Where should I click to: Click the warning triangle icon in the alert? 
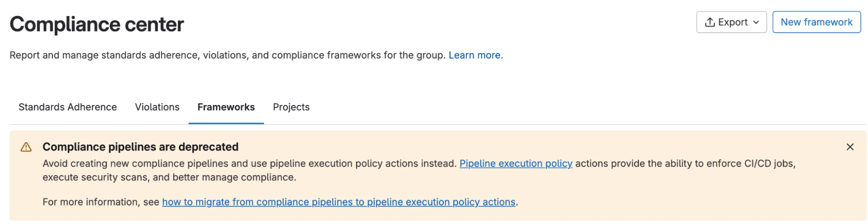click(x=26, y=147)
